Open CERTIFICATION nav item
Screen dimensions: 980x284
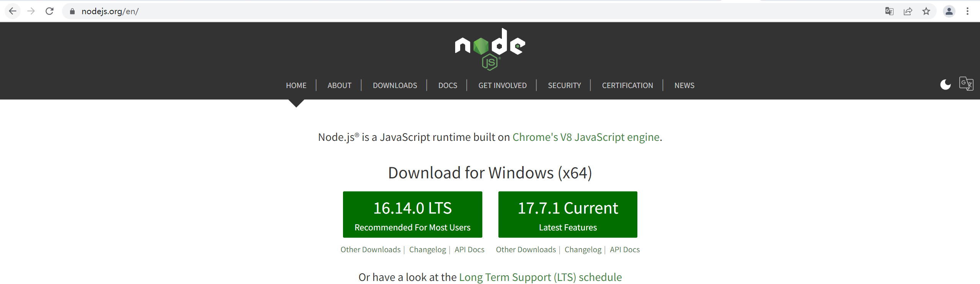[627, 85]
